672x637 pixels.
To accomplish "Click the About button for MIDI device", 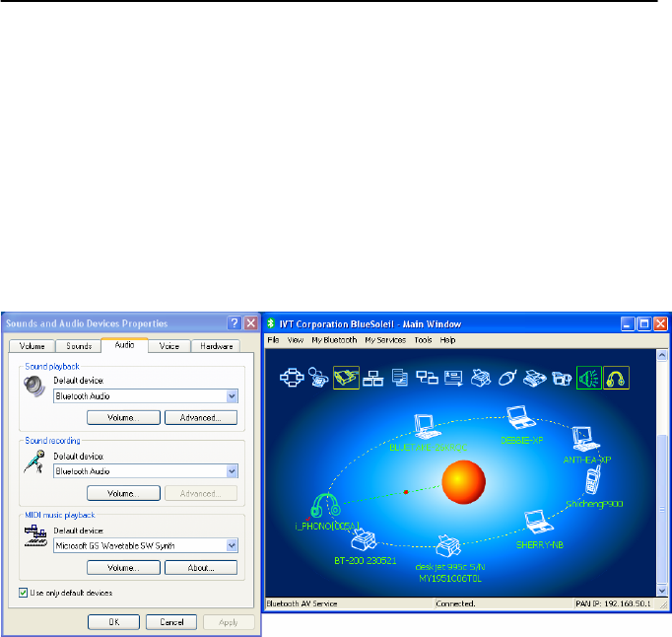I will coord(201,568).
